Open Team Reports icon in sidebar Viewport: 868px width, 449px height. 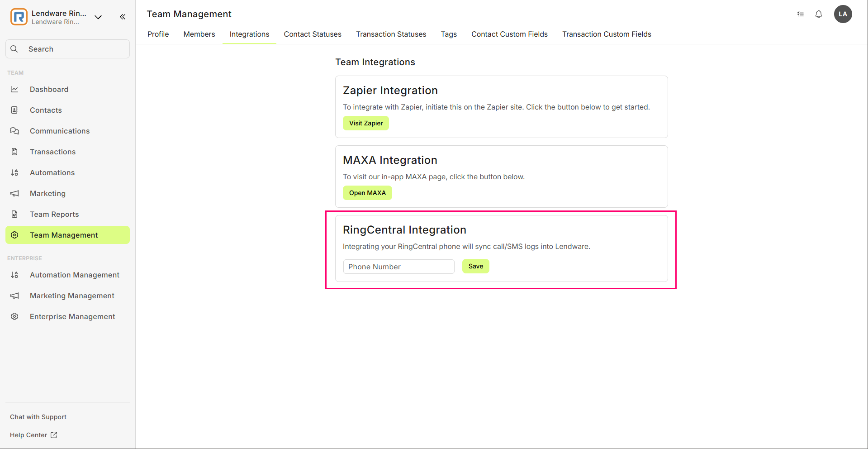click(x=14, y=214)
